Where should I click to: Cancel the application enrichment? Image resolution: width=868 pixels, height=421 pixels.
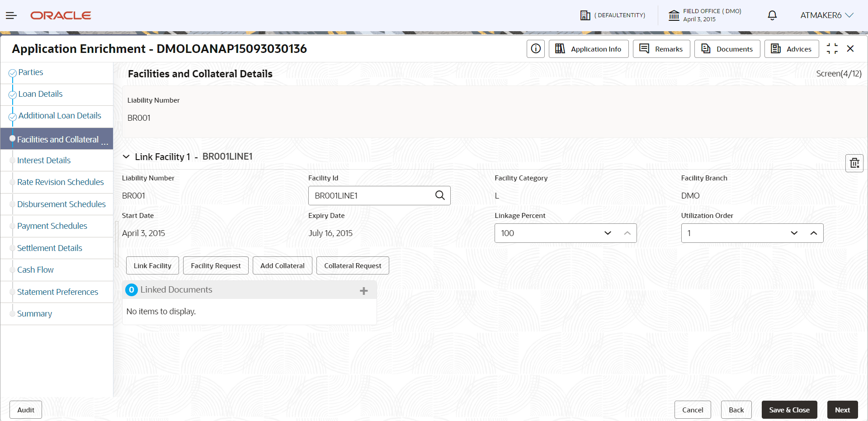click(693, 410)
